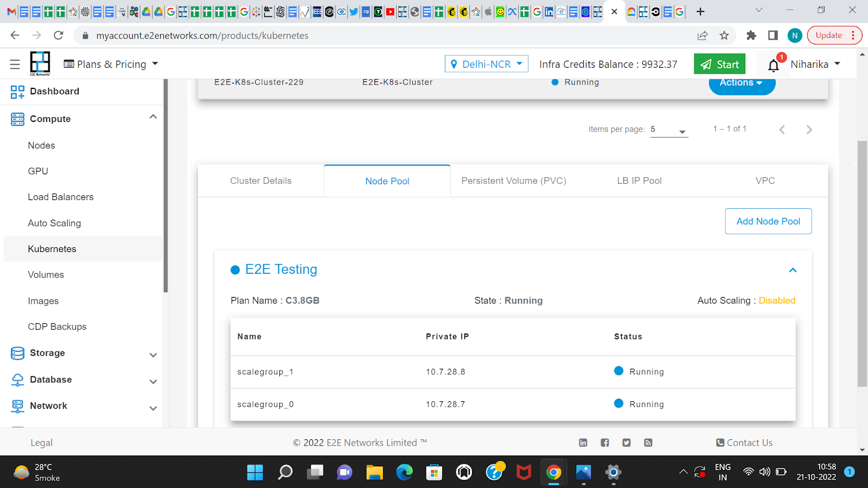Viewport: 868px width, 488px height.
Task: Open the Persistent Volume (PVC) tab
Action: [514, 181]
